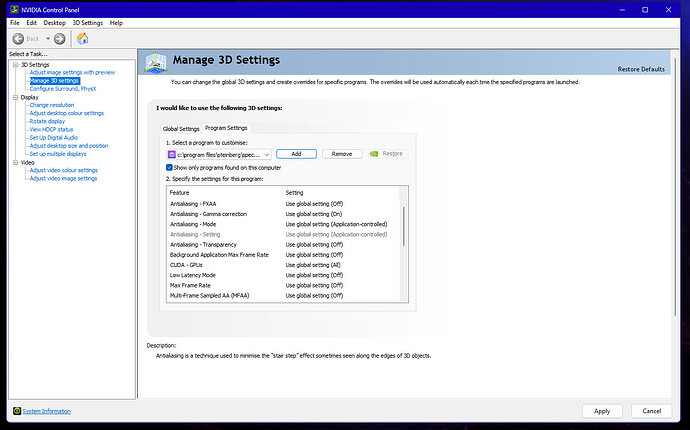Switch to the Global Settings tab
The image size is (690, 430).
[x=181, y=129]
